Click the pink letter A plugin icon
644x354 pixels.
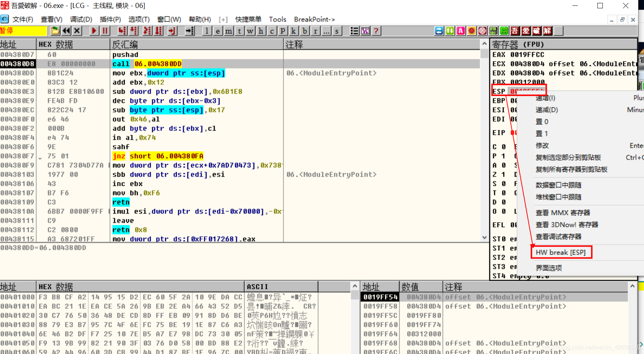pos(461,31)
